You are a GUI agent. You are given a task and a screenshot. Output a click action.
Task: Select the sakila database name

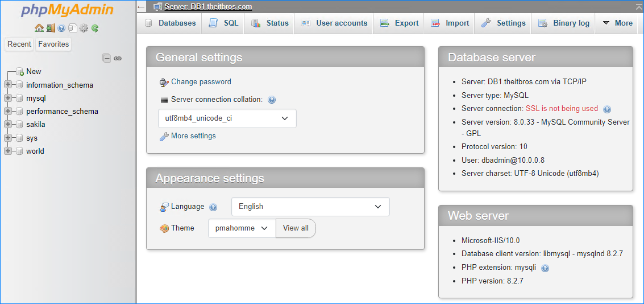pyautogui.click(x=36, y=125)
